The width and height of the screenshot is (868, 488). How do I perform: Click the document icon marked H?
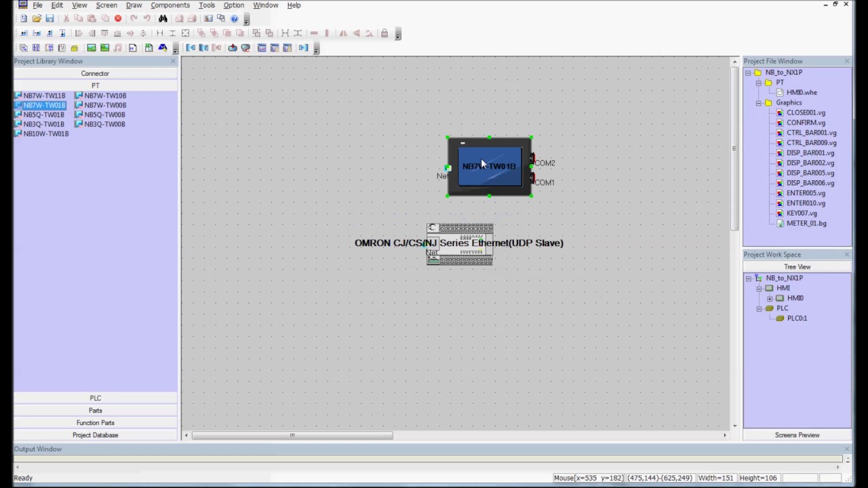[x=133, y=48]
